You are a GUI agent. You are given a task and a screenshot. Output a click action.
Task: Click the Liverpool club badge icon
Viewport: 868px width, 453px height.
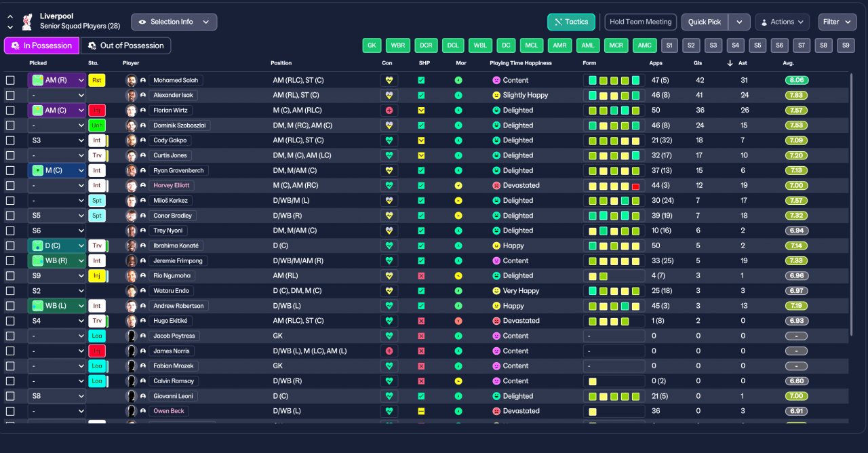[27, 21]
